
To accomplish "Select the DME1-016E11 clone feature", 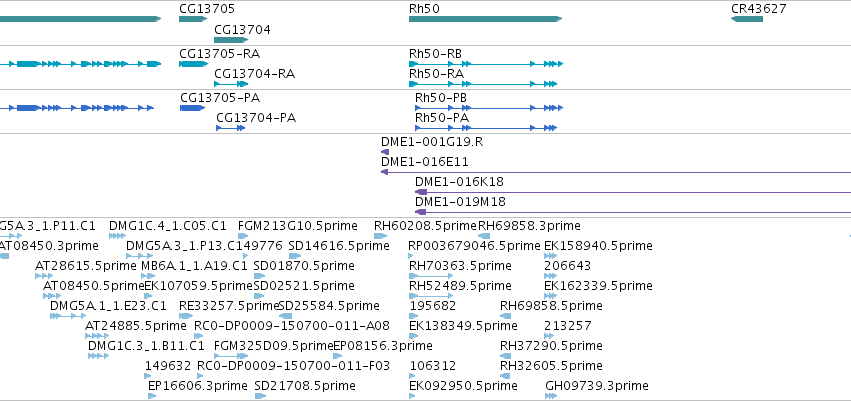I will click(x=616, y=172).
